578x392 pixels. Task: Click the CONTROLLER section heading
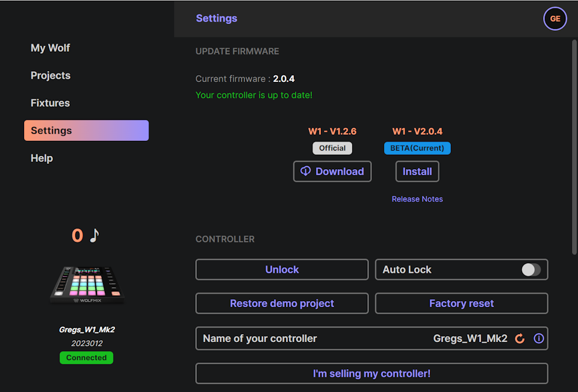(225, 239)
